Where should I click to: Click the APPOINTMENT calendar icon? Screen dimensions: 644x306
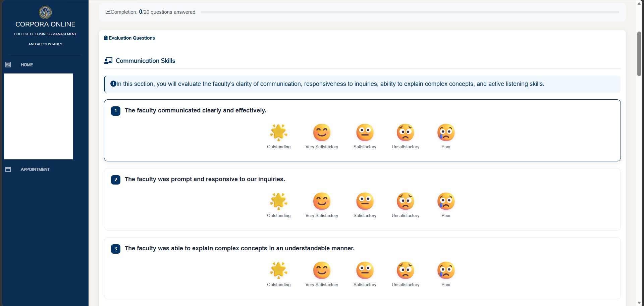pos(8,169)
